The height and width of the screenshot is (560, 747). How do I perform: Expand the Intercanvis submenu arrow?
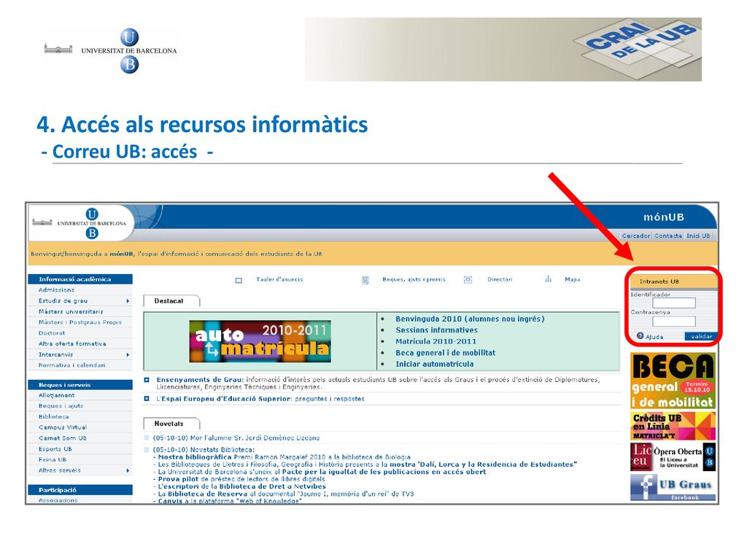click(x=128, y=355)
